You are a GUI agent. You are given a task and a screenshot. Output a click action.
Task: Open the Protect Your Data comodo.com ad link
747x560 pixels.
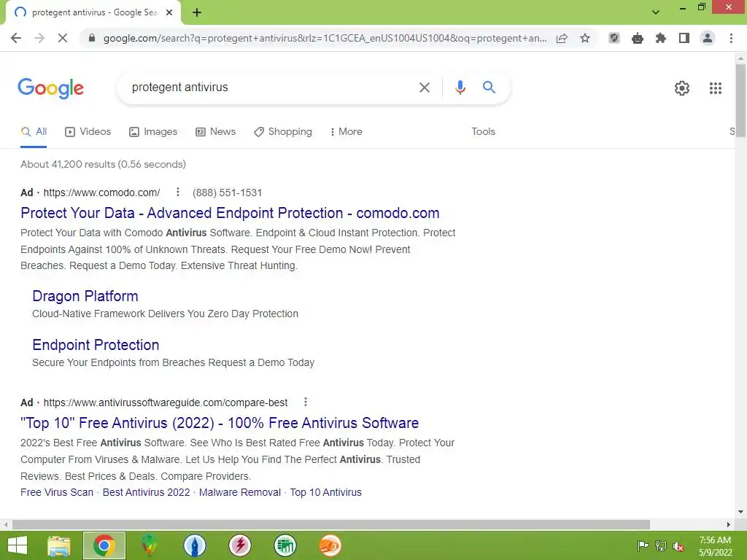tap(230, 213)
